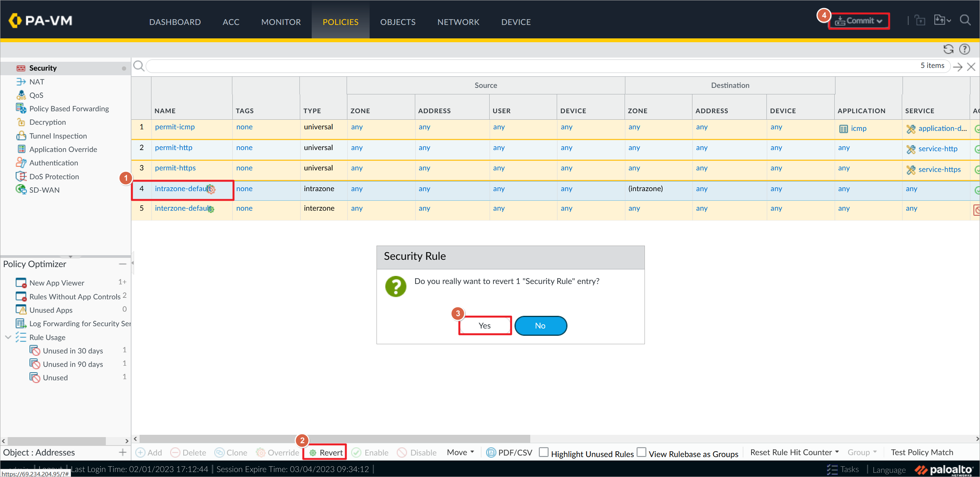
Task: Open the permit-icmp rule
Action: 175,127
